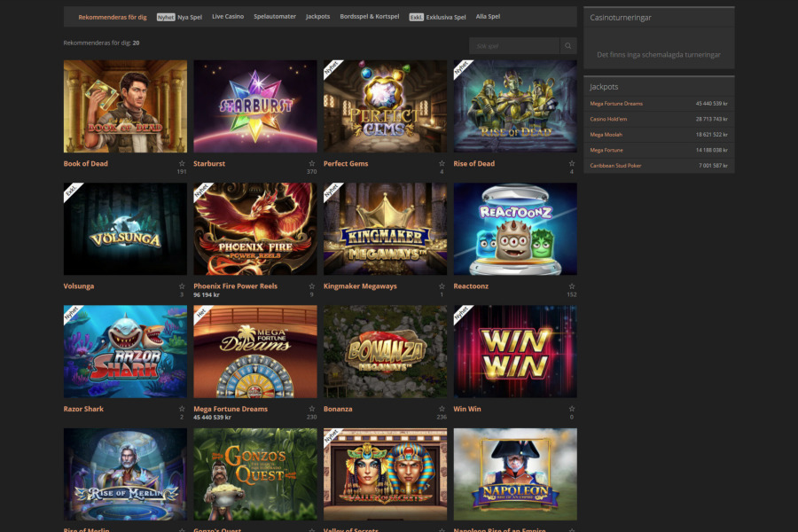Select the Spelautomater tab
This screenshot has height=532, width=798.
point(275,16)
